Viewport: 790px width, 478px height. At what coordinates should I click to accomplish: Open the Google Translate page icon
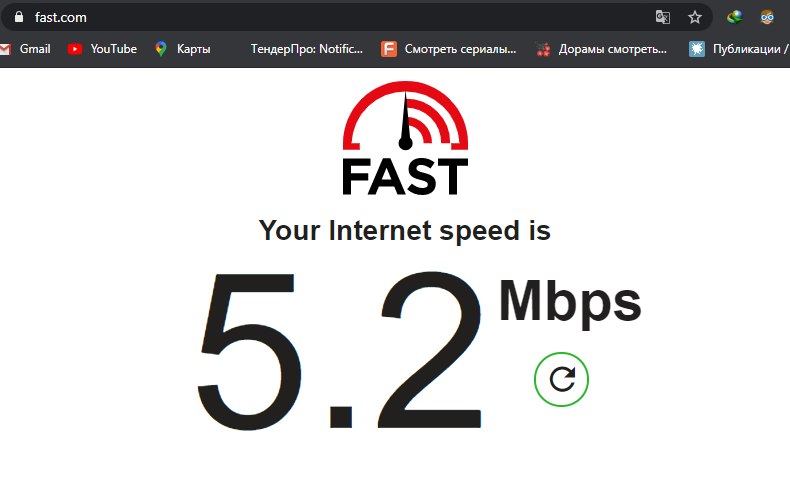click(x=663, y=18)
